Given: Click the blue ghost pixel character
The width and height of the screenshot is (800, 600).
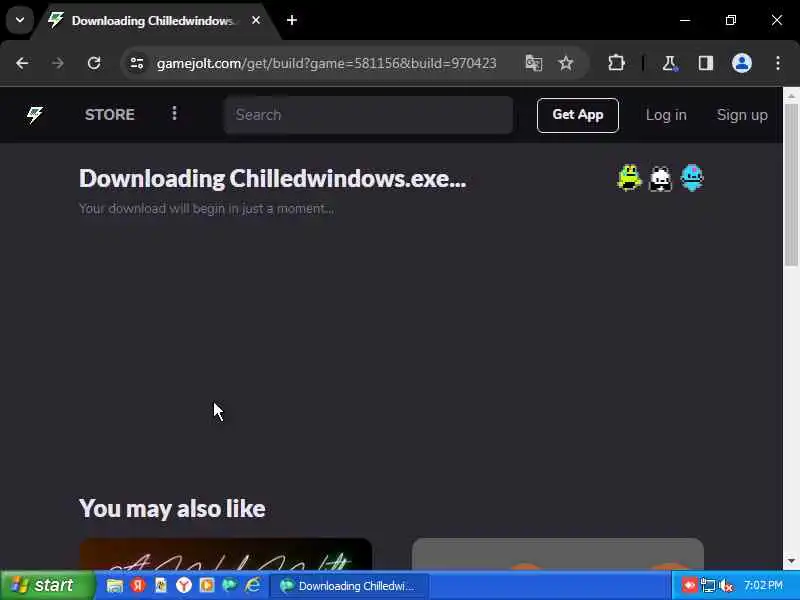Looking at the screenshot, I should [692, 178].
